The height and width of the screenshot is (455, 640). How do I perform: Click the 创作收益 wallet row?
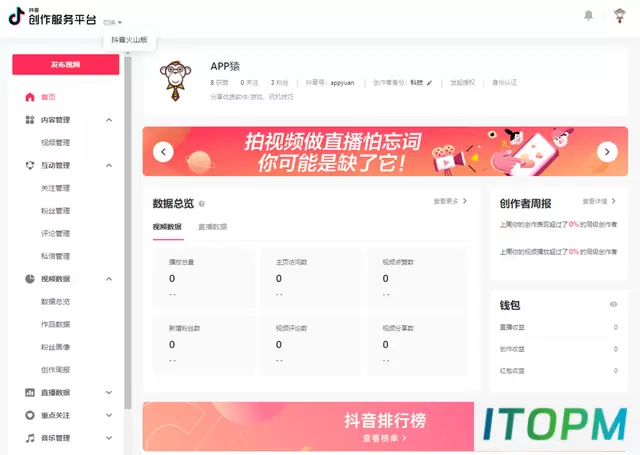pos(559,349)
